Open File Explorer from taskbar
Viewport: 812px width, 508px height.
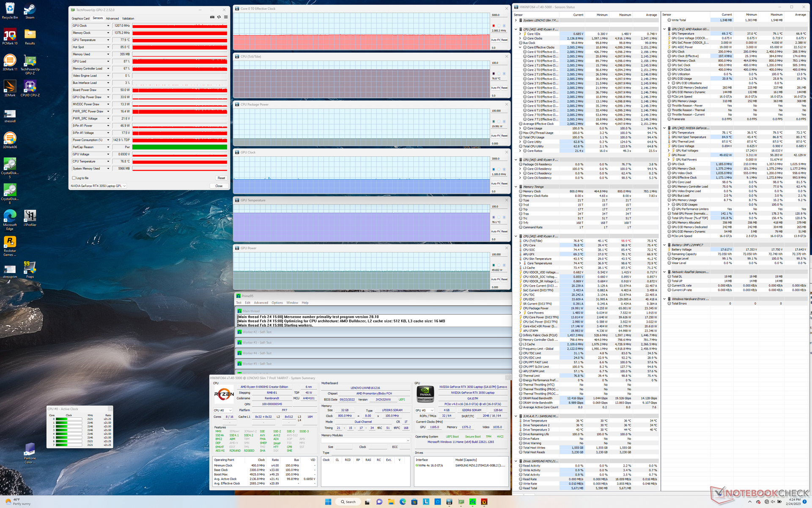click(x=391, y=502)
